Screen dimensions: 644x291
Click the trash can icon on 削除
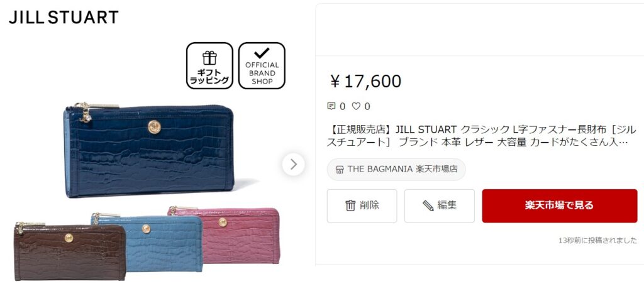click(350, 206)
